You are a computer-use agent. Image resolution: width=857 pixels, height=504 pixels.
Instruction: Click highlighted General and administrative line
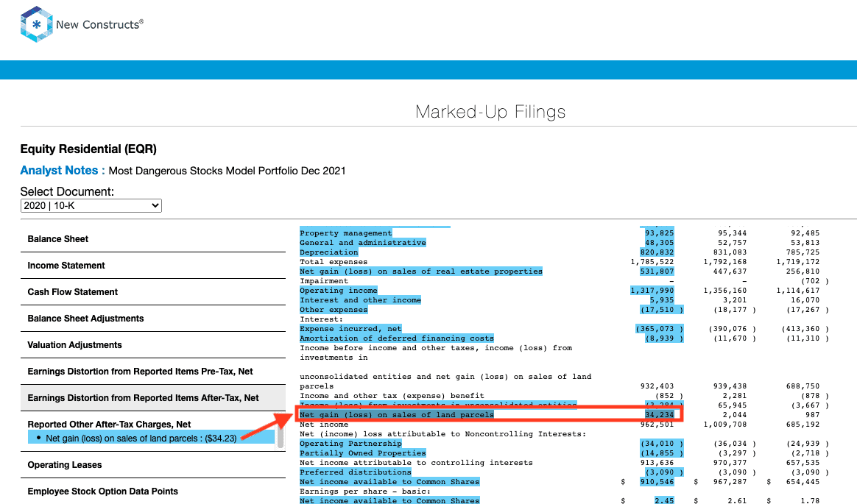[362, 243]
